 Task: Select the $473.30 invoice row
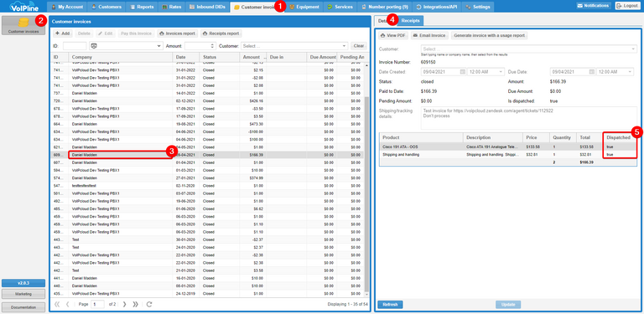pyautogui.click(x=207, y=124)
